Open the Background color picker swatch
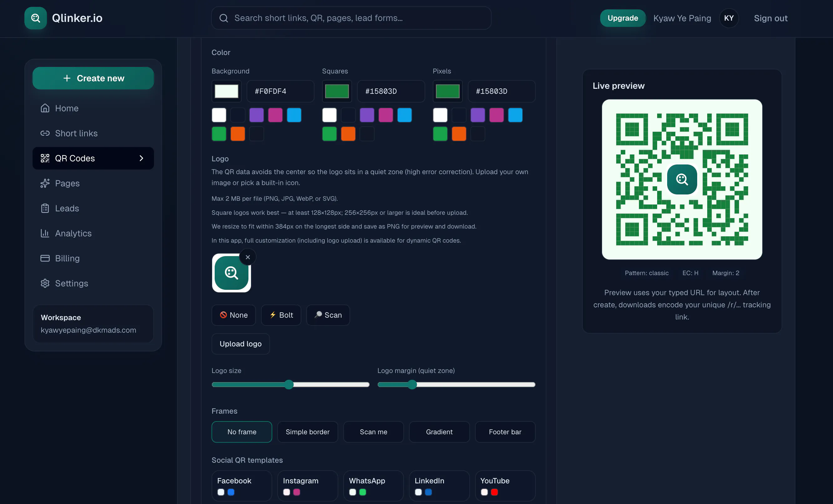833x504 pixels. (x=227, y=91)
